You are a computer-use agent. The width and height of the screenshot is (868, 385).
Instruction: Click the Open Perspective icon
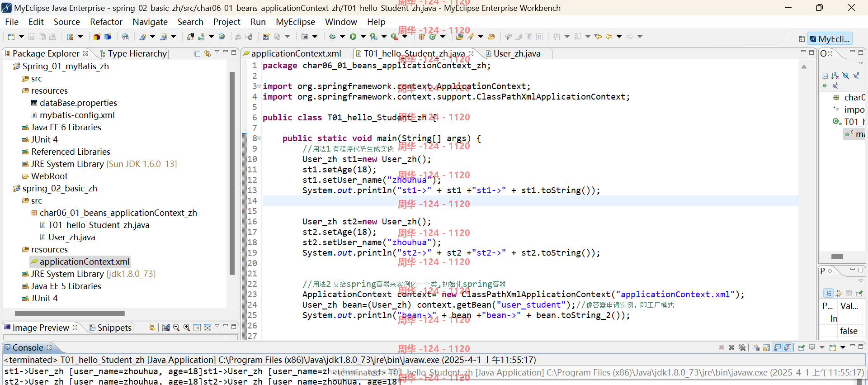coord(802,39)
